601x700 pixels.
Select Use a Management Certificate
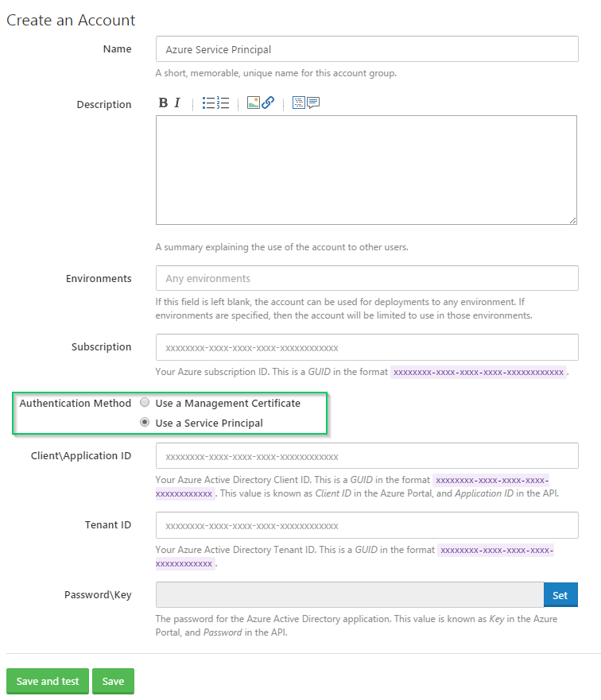tap(145, 402)
